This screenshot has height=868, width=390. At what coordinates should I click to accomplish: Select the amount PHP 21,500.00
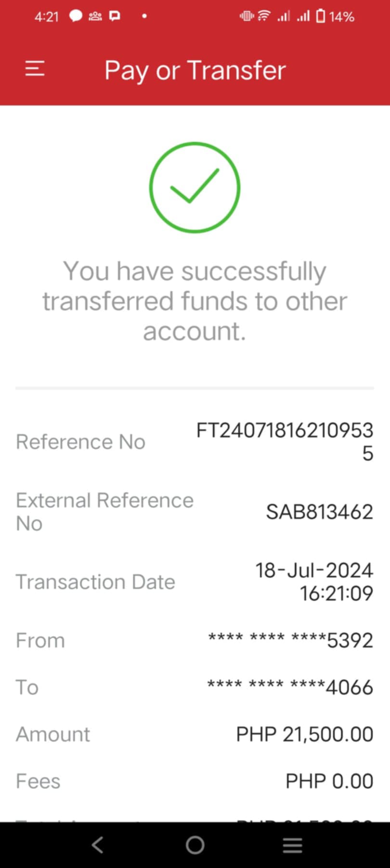(304, 734)
